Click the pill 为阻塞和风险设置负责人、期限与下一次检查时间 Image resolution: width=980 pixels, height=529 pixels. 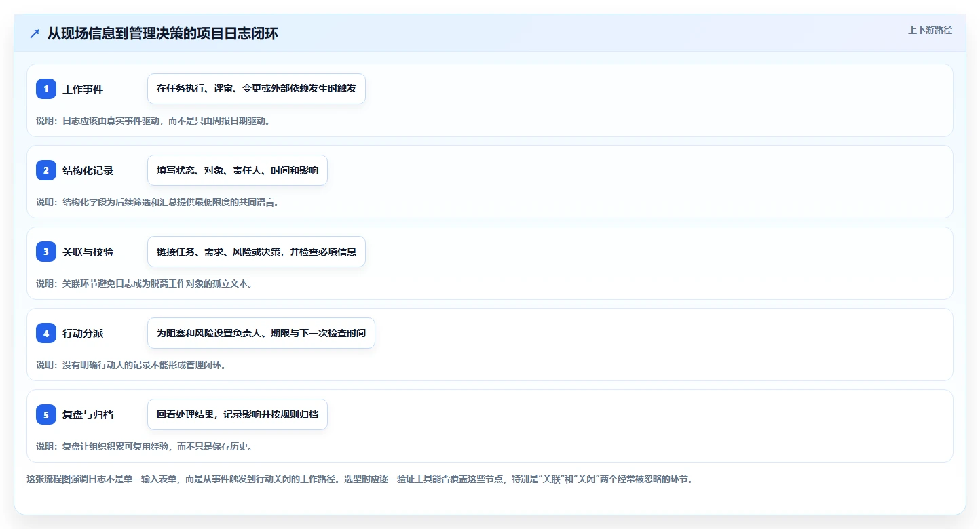pos(261,333)
